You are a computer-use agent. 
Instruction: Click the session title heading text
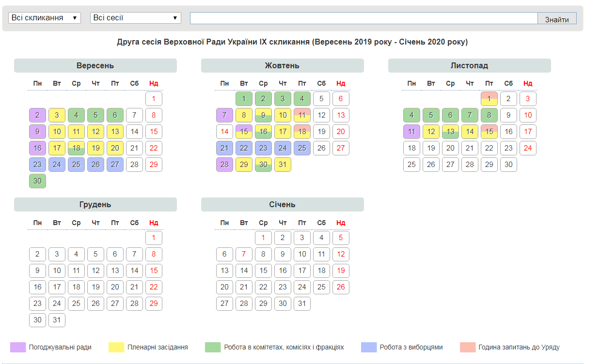292,42
